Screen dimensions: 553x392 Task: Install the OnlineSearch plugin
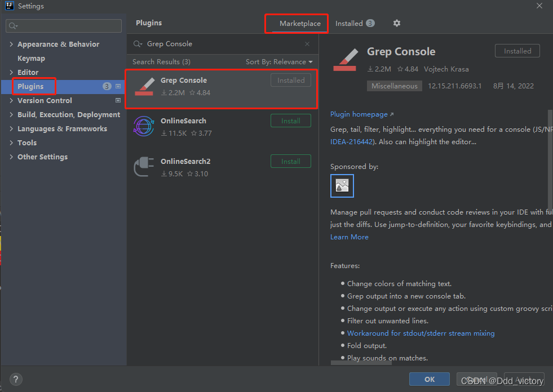tap(291, 121)
